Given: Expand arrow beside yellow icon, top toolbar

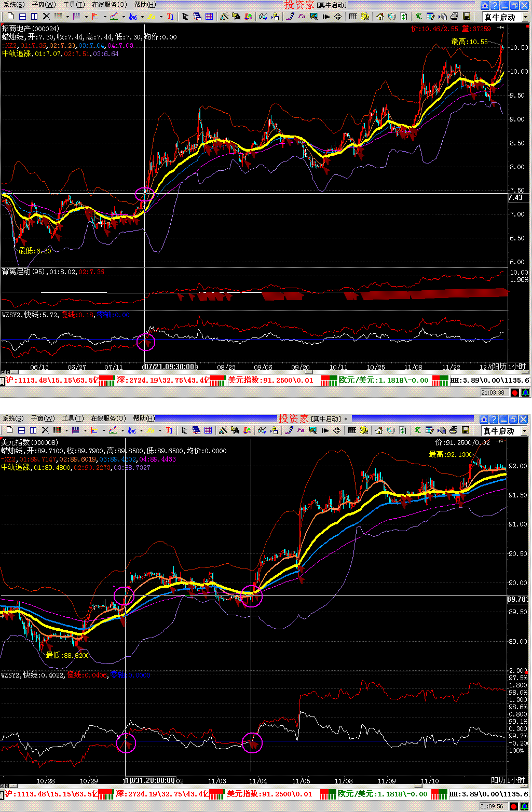Looking at the screenshot, I should click(161, 17).
